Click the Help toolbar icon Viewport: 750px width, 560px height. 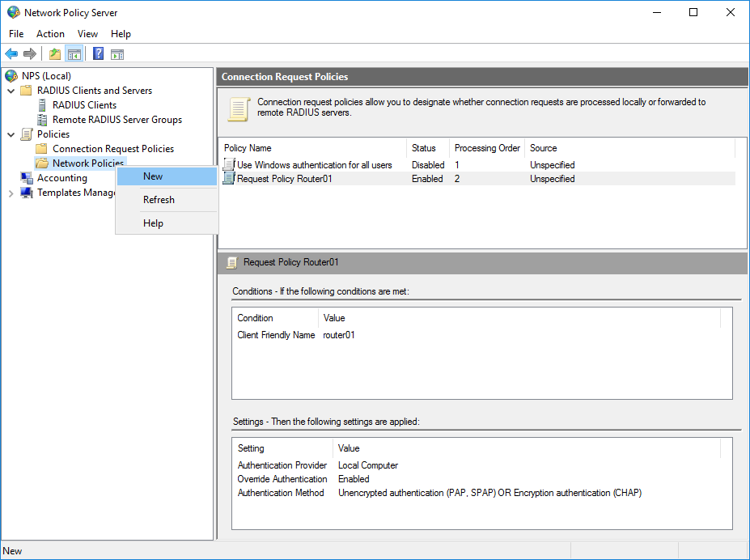click(x=97, y=53)
